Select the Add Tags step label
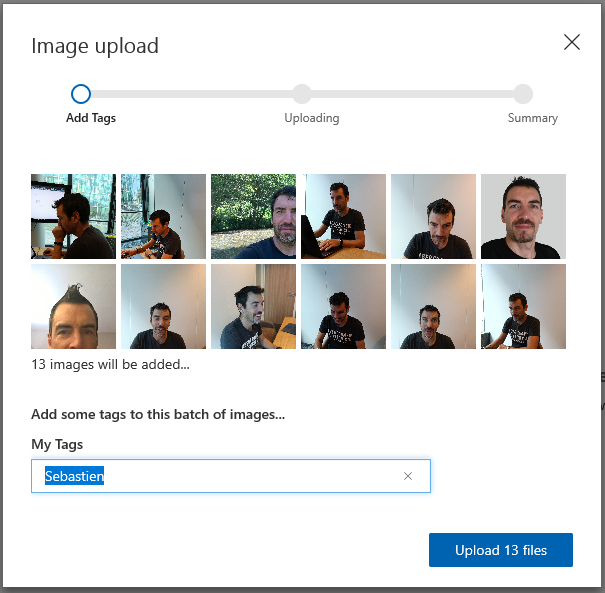 click(x=91, y=118)
